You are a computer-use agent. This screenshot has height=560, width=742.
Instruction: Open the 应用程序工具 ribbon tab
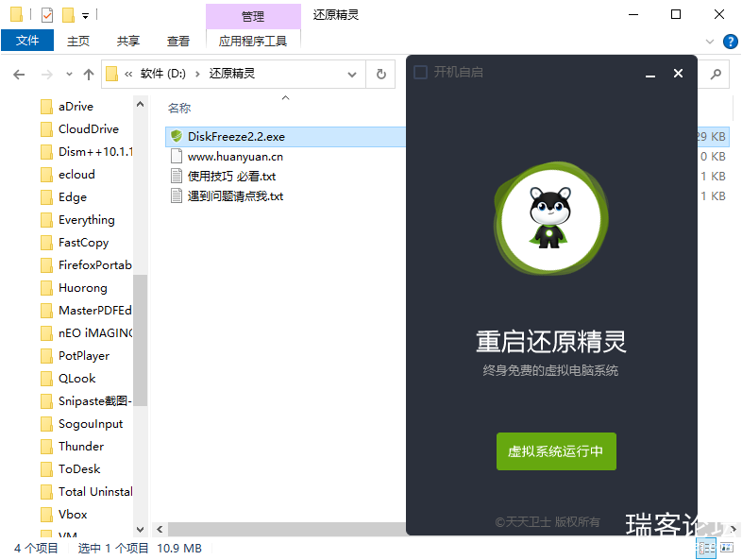tap(253, 42)
